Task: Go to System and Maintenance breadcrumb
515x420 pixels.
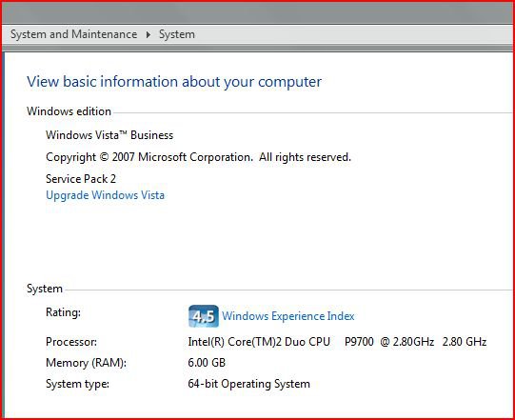Action: click(74, 34)
